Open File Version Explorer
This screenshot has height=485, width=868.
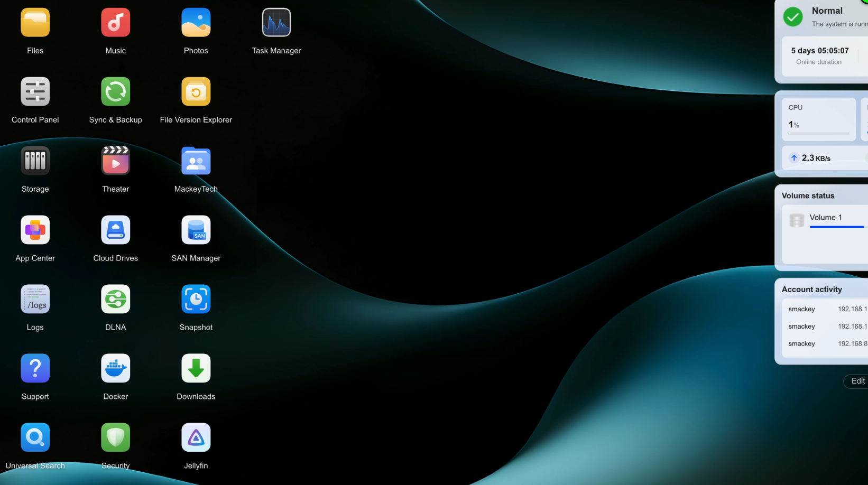196,91
